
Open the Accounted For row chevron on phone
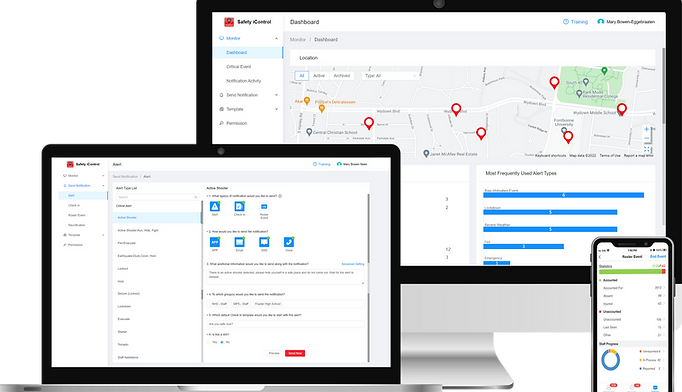pyautogui.click(x=664, y=288)
